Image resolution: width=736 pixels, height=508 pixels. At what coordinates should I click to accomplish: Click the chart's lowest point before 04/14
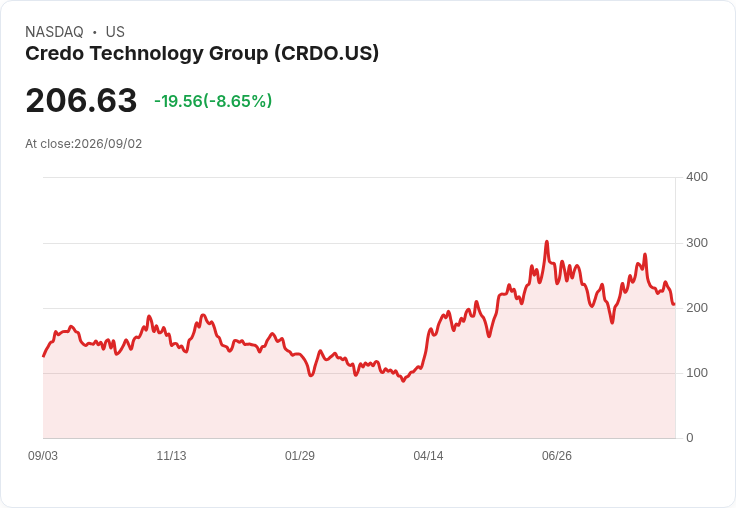tap(403, 381)
